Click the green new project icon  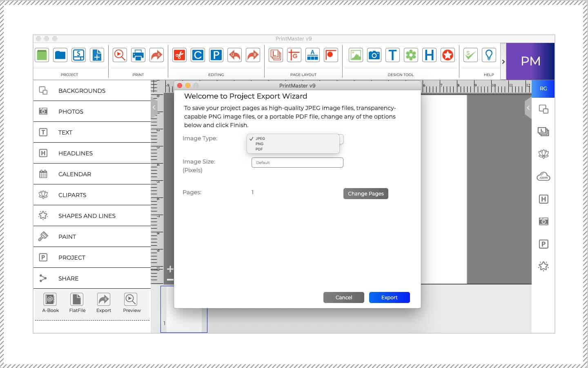[x=42, y=55]
